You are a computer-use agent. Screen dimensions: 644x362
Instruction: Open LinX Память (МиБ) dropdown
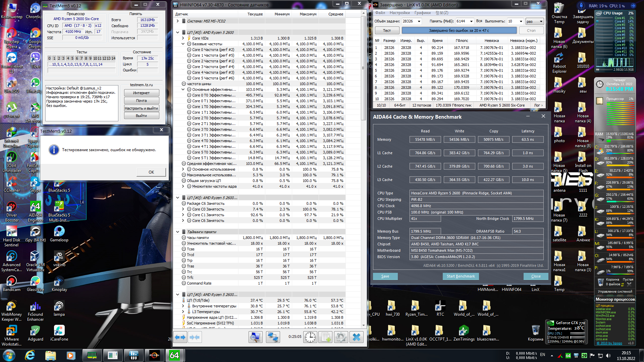471,21
